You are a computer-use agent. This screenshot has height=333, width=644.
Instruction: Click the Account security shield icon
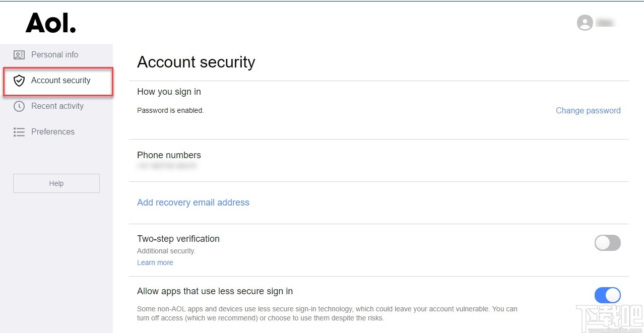19,81
